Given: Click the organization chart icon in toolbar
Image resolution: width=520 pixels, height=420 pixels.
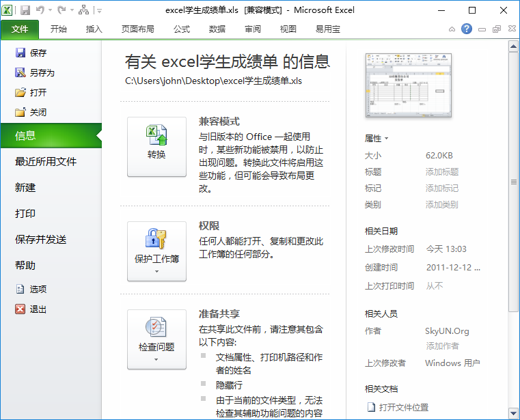Looking at the screenshot, I should click(x=83, y=10).
